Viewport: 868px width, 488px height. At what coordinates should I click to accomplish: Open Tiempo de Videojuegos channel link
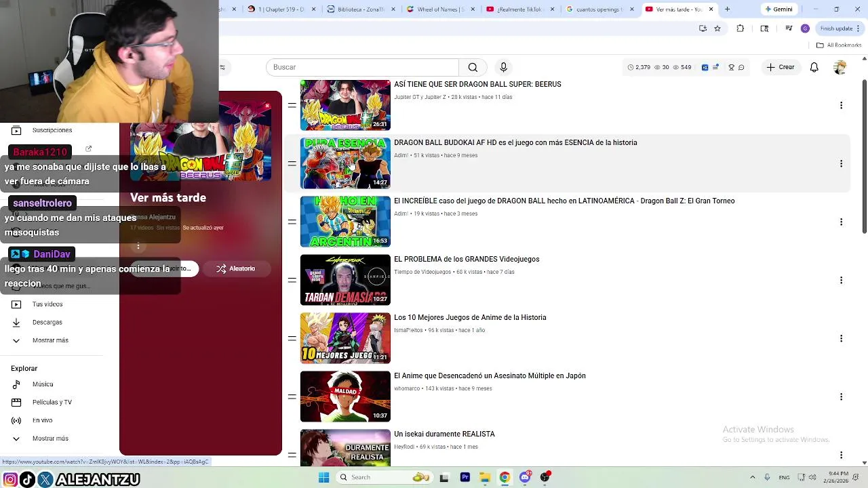coord(422,272)
